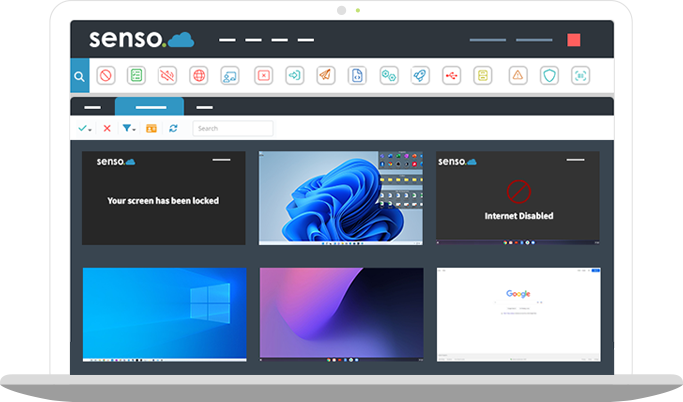This screenshot has width=683, height=402.
Task: Expand the green checkmark select dropdown
Action: [85, 128]
